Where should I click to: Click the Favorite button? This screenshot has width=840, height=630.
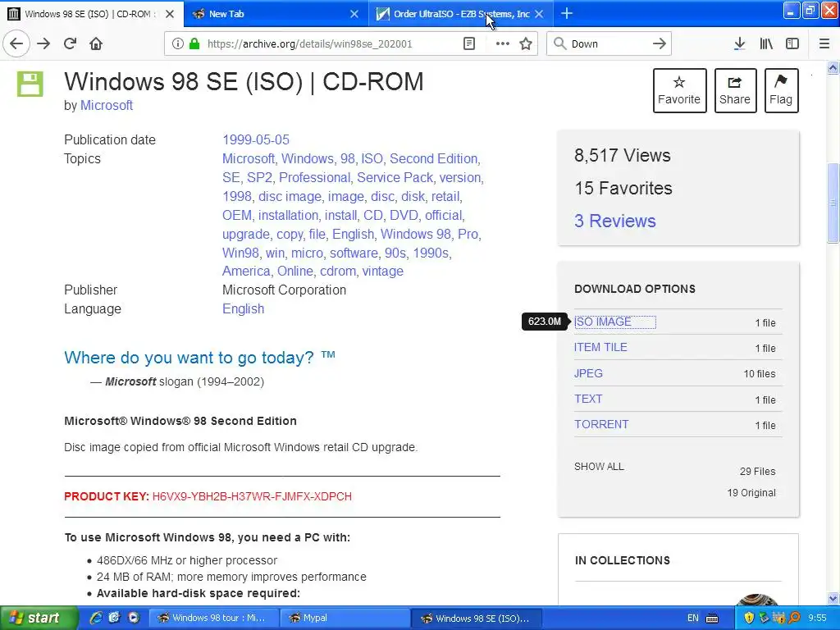679,90
